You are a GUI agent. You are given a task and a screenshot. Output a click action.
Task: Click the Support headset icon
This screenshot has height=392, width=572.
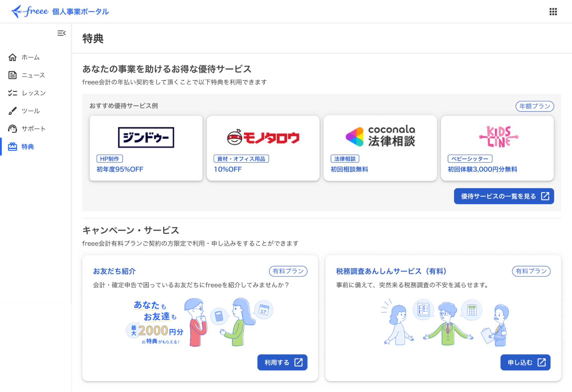[12, 129]
